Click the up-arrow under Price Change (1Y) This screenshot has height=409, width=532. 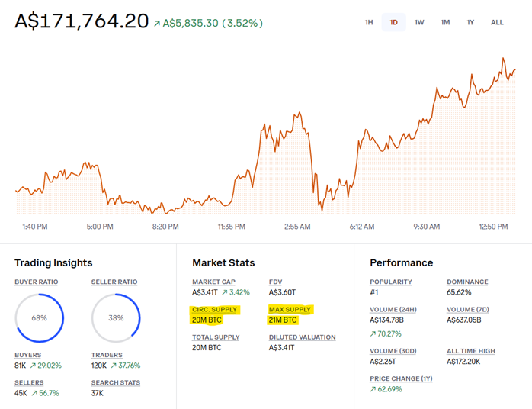coord(374,388)
